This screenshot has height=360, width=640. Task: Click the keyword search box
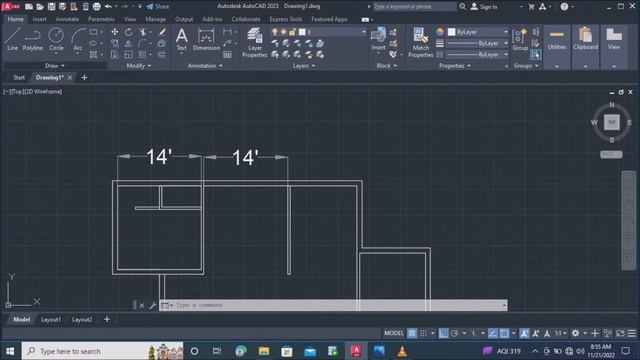pyautogui.click(x=415, y=7)
